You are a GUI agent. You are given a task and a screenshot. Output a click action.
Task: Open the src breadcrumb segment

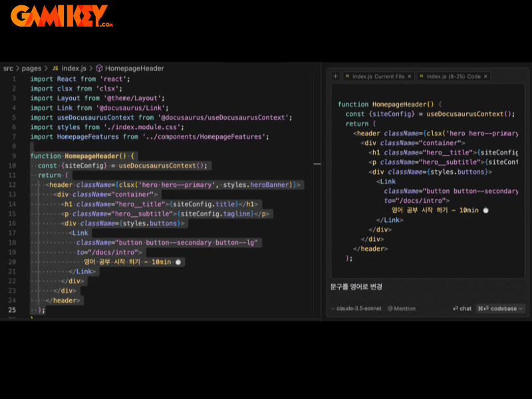coord(8,68)
